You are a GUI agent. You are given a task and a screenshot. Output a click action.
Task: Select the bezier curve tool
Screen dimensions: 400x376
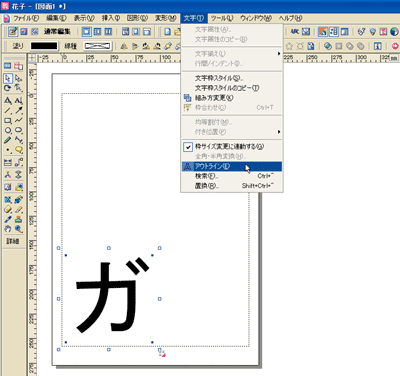point(19,140)
